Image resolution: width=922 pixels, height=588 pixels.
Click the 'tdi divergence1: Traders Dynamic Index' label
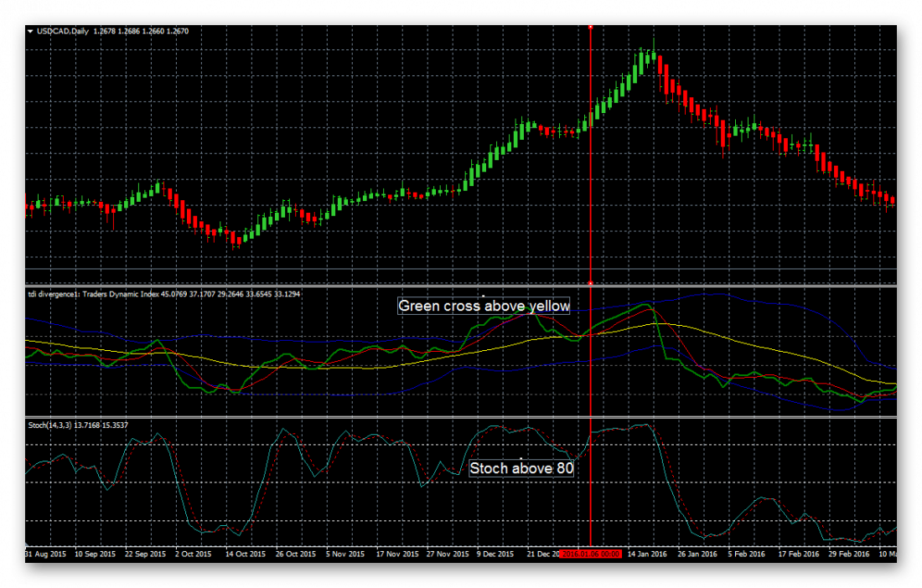point(93,294)
